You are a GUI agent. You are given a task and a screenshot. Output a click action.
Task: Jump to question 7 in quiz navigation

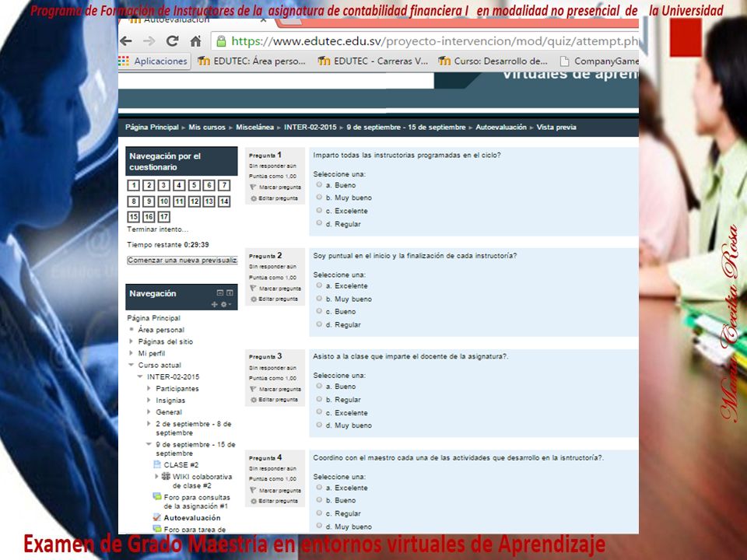(224, 186)
